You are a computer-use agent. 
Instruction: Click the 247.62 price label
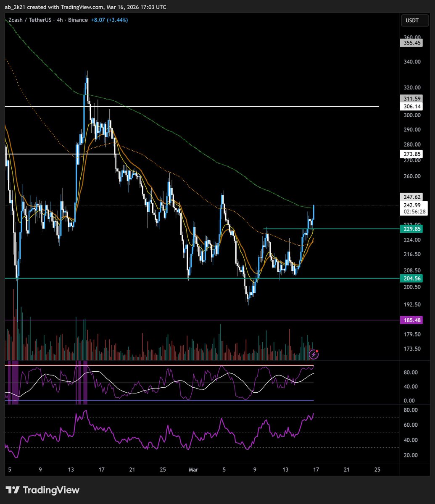point(411,197)
